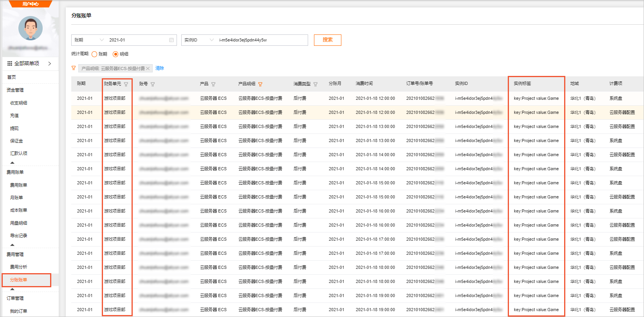Click the 计费项 column header
644x317 pixels.
(615, 83)
